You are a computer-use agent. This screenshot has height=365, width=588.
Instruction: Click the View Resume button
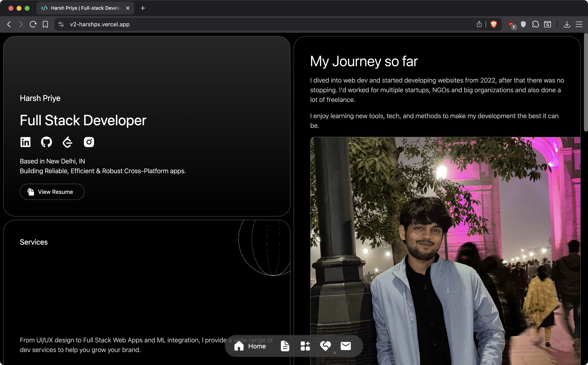(x=52, y=192)
